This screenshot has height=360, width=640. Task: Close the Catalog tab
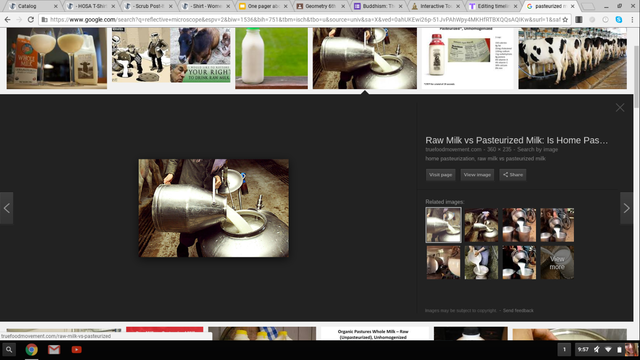pyautogui.click(x=56, y=6)
